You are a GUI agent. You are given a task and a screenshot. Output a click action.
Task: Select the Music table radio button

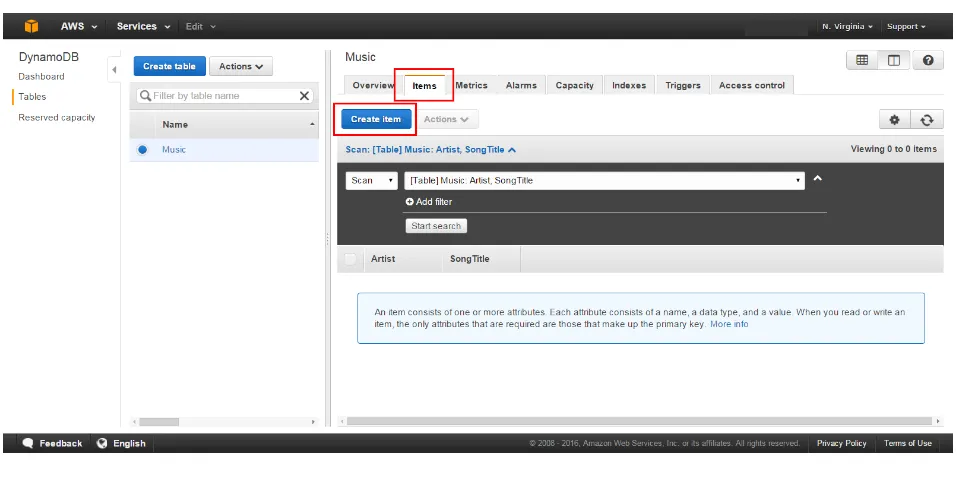(x=143, y=150)
